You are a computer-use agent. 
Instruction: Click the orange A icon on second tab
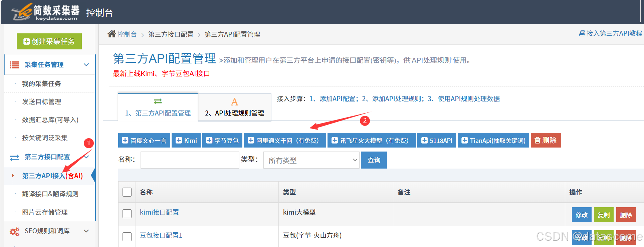click(234, 102)
